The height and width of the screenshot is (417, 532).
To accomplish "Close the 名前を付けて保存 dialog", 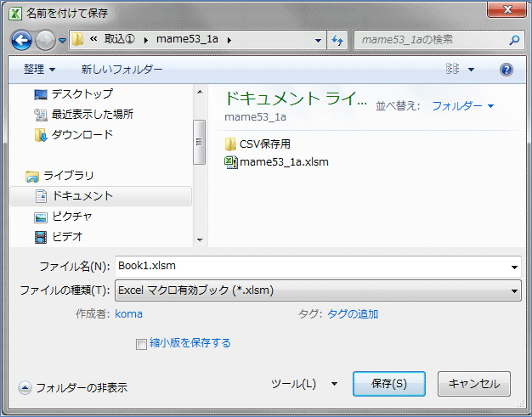I will pyautogui.click(x=507, y=9).
